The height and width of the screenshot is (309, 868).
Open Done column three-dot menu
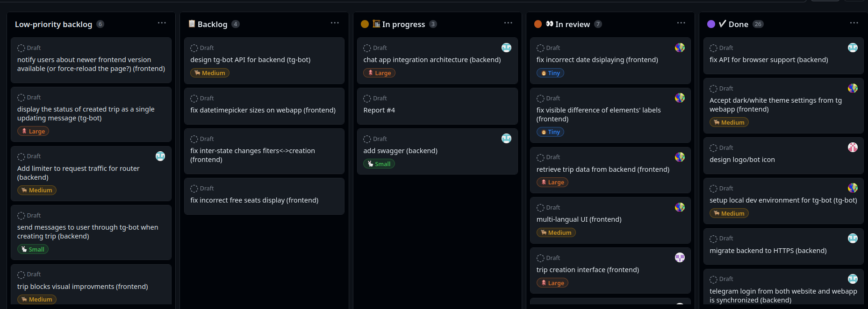(854, 23)
